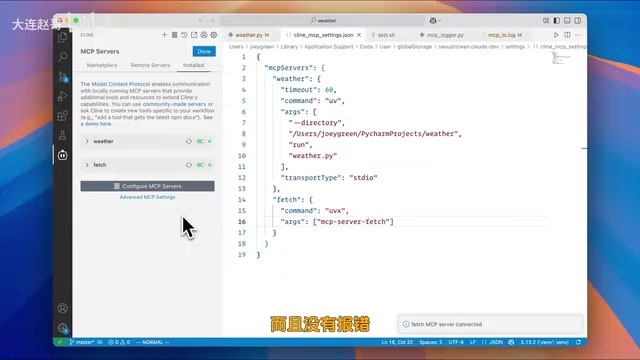Open the Explorer view in the activity bar
The width and height of the screenshot is (640, 360).
point(62,38)
